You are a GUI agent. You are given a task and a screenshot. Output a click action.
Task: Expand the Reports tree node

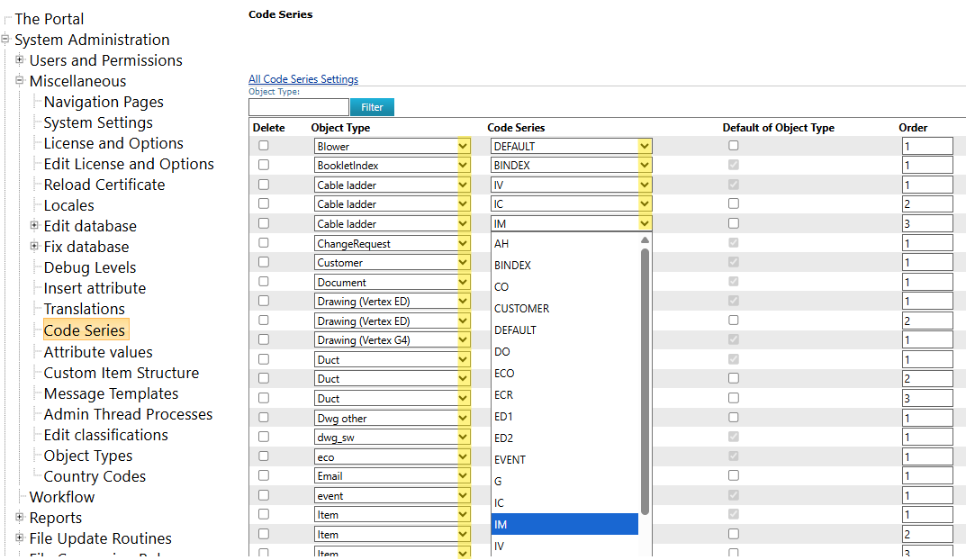coord(20,518)
